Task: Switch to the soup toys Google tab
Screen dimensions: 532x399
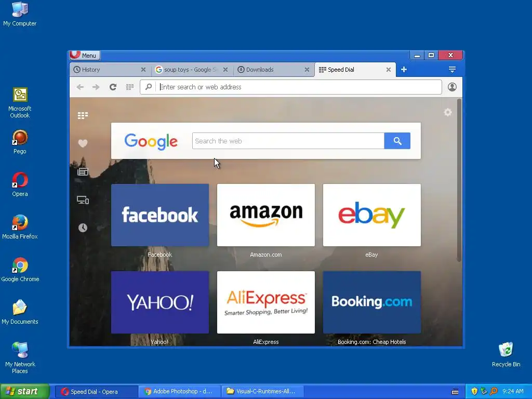Action: pyautogui.click(x=192, y=70)
